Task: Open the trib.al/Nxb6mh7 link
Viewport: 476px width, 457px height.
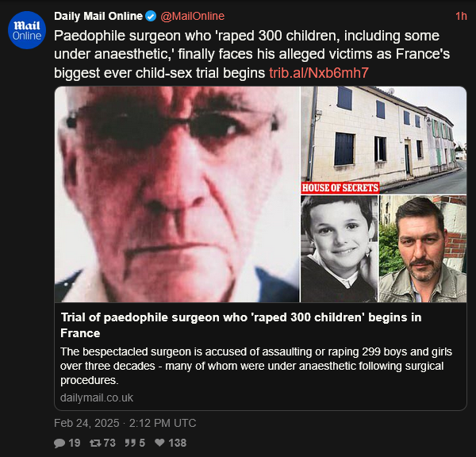Action: 319,73
